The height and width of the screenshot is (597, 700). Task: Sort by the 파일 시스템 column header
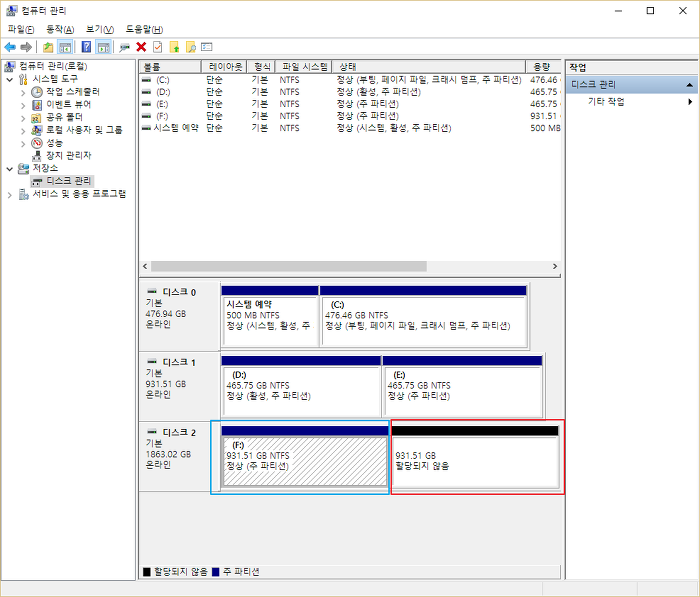(x=304, y=67)
